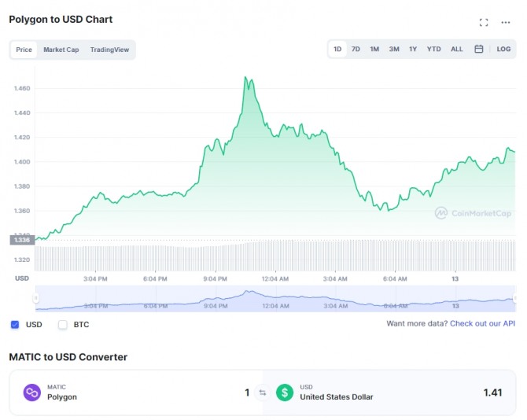Switch to the TradingView tab
The image size is (527, 420).
pos(109,50)
